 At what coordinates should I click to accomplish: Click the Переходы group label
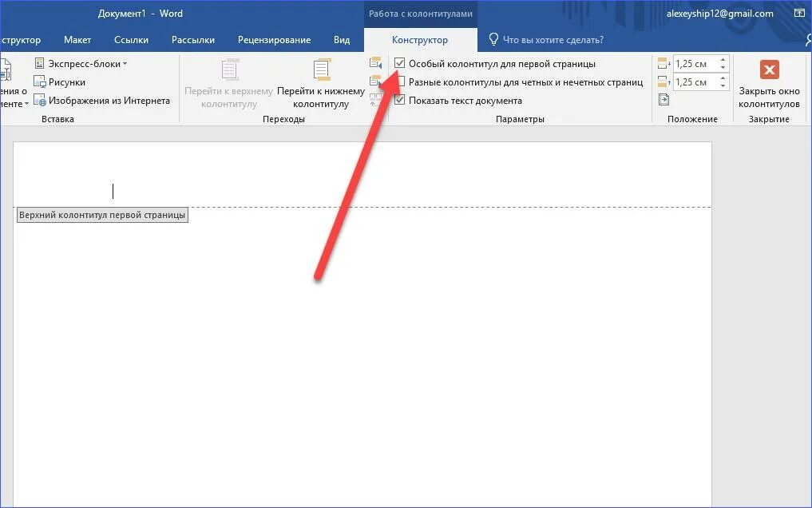[x=283, y=119]
